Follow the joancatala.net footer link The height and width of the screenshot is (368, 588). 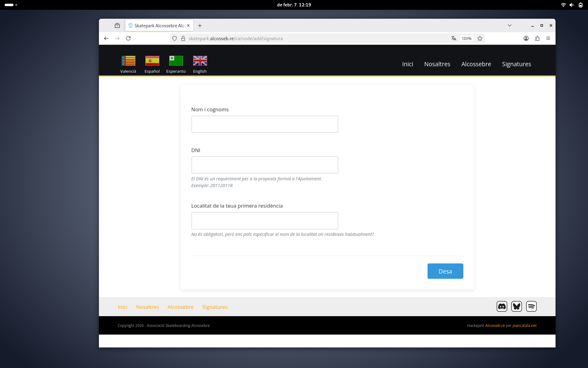524,325
